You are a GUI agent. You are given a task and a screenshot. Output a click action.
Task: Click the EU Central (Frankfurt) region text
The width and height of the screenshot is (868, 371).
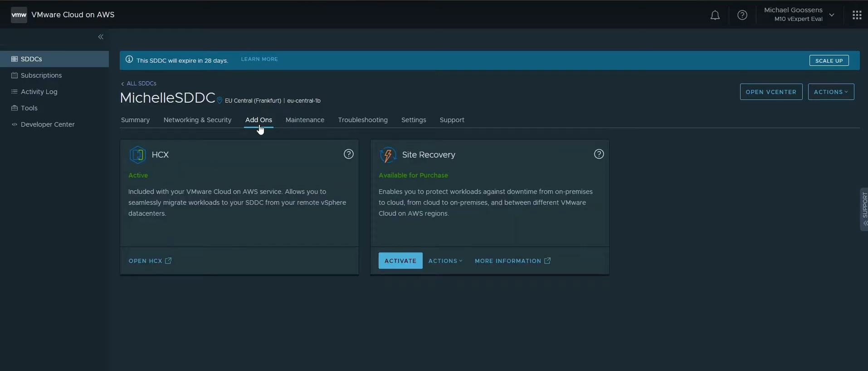[x=253, y=101]
